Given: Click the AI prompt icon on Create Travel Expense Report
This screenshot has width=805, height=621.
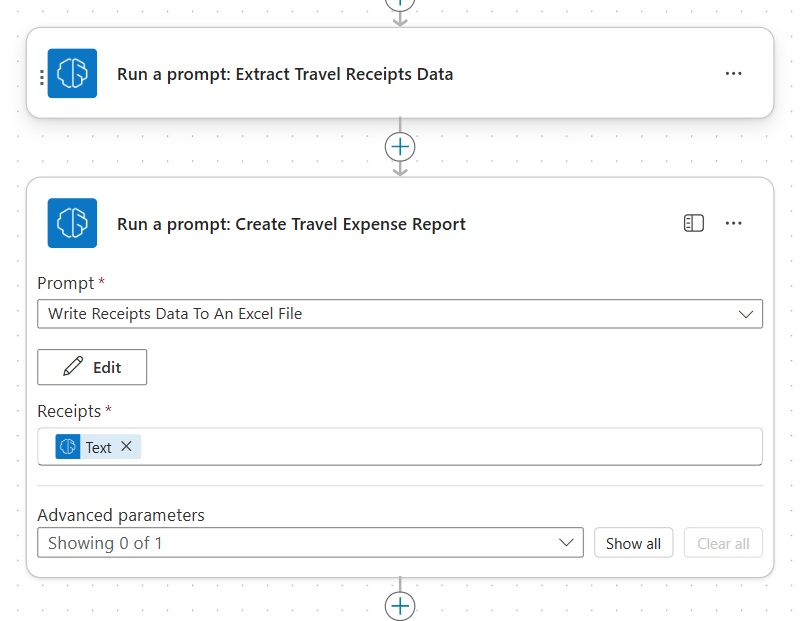Looking at the screenshot, I should 72,223.
